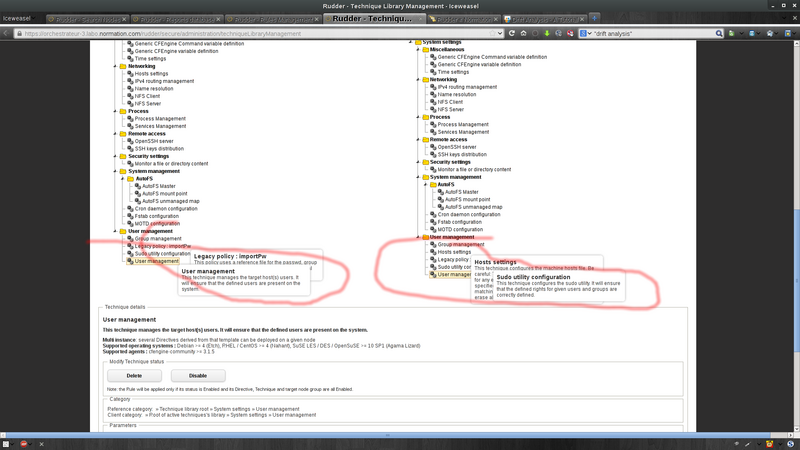Click the Security settings folder icon in the left tree
The height and width of the screenshot is (450, 800).
click(x=123, y=156)
